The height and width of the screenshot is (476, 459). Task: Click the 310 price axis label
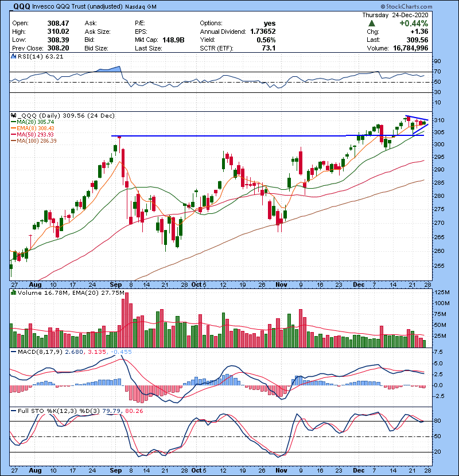tap(439, 120)
